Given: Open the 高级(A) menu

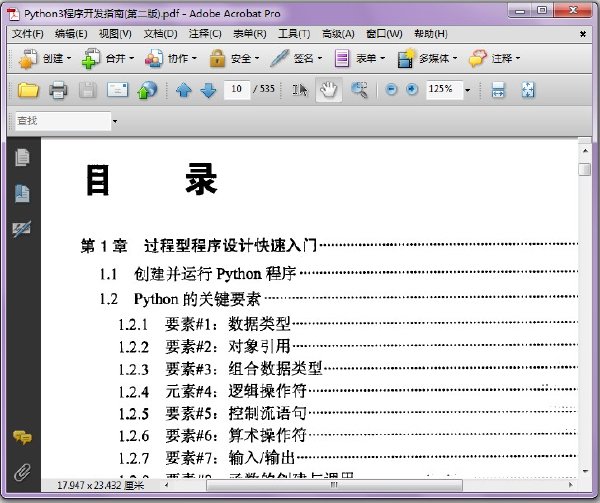Looking at the screenshot, I should pyautogui.click(x=338, y=34).
